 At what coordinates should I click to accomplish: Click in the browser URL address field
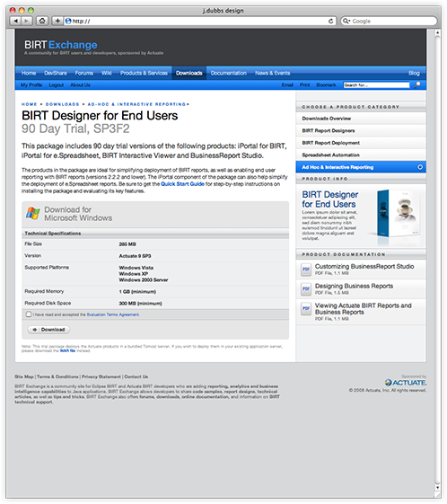(200, 21)
